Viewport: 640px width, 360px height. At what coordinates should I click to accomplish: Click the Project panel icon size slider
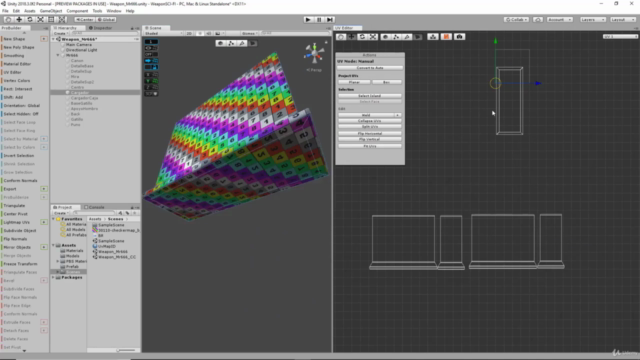click(126, 350)
